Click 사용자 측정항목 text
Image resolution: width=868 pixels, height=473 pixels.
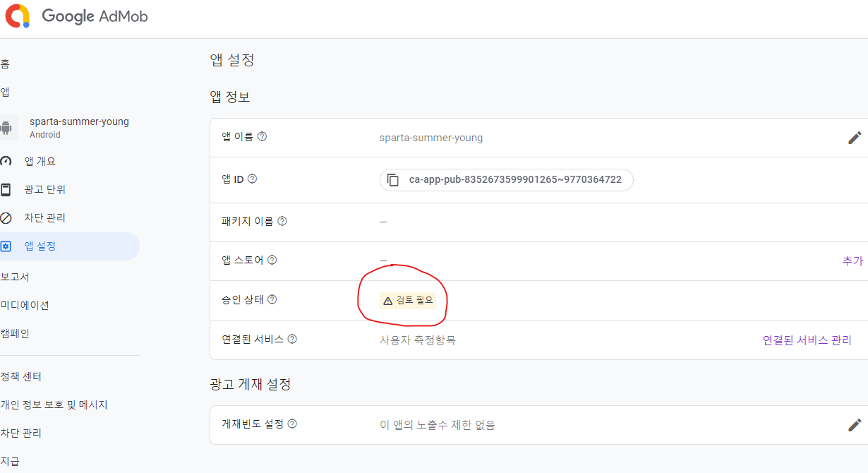coord(418,340)
